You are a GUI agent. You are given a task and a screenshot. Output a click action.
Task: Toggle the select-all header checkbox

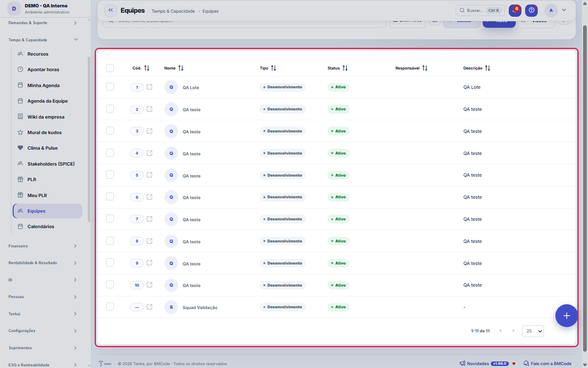tap(110, 68)
